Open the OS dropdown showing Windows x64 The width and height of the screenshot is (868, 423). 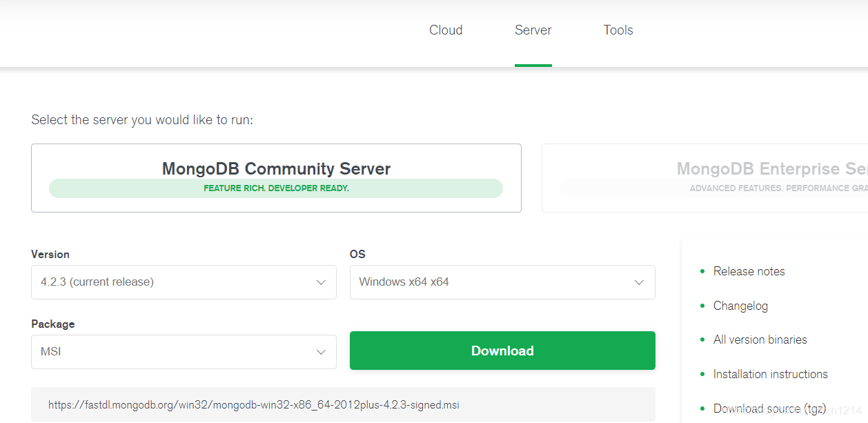tap(502, 282)
